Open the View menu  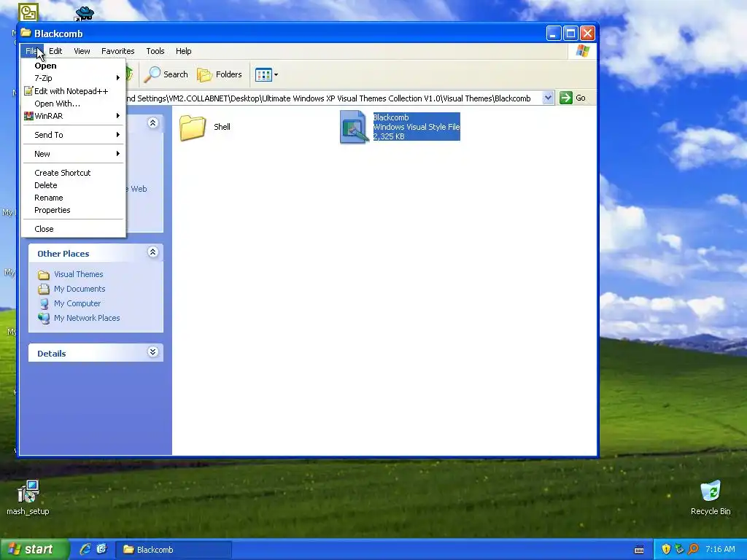point(82,51)
